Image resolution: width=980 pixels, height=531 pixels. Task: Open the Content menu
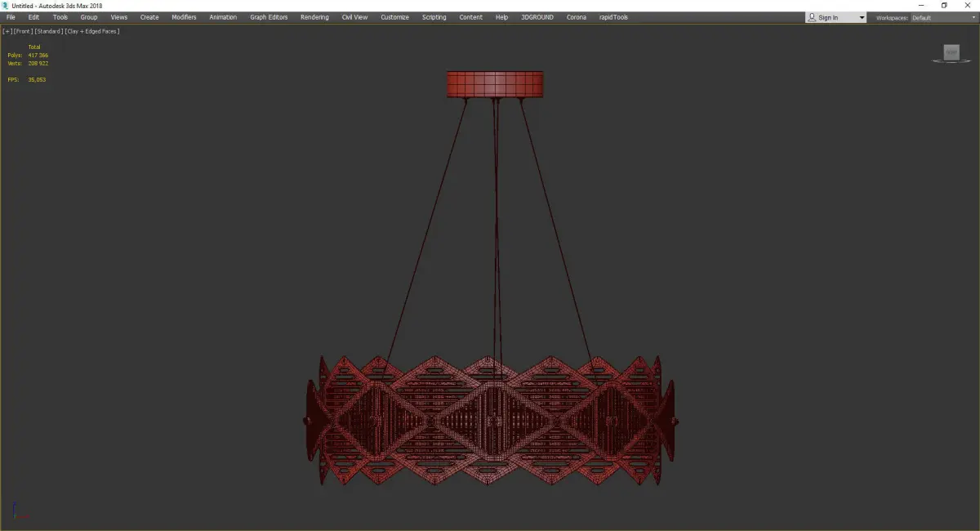coord(470,17)
